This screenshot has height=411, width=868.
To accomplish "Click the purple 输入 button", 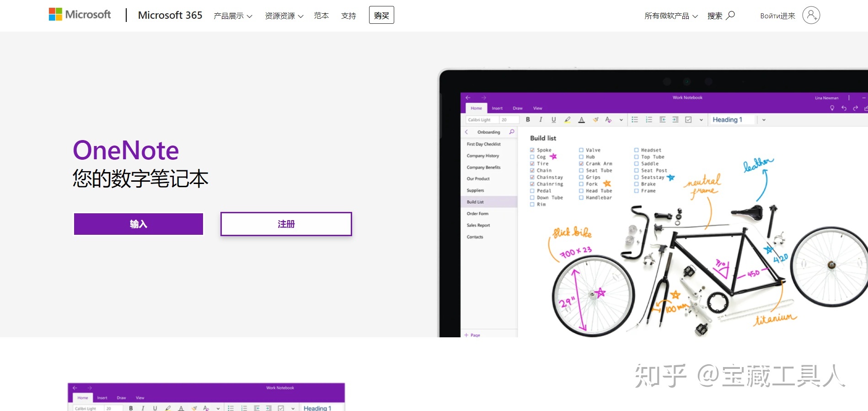I will (139, 224).
